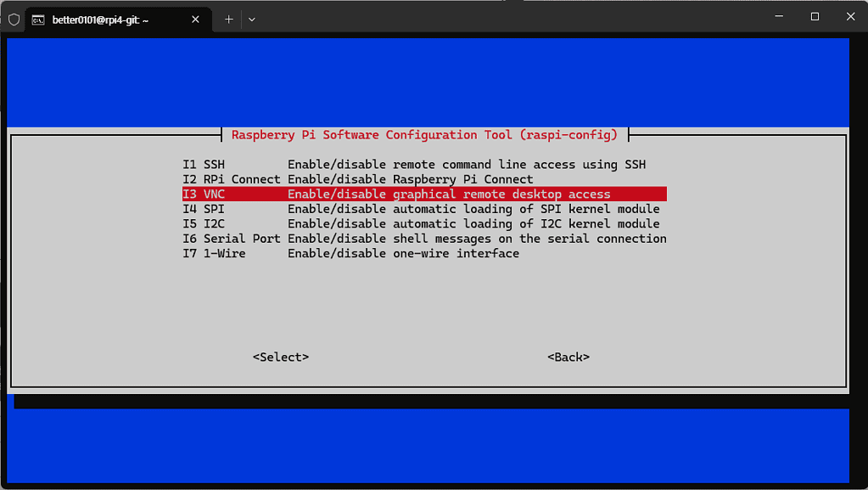Click the shield icon in the title bar
The width and height of the screenshot is (868, 490).
coord(14,19)
